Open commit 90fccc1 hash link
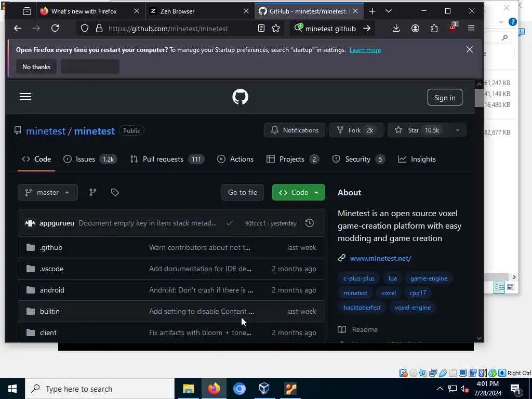 pos(255,223)
